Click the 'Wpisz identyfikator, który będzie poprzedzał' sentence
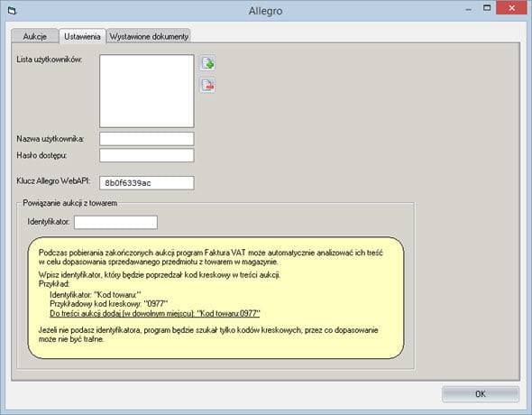This screenshot has height=415, width=532. click(159, 275)
